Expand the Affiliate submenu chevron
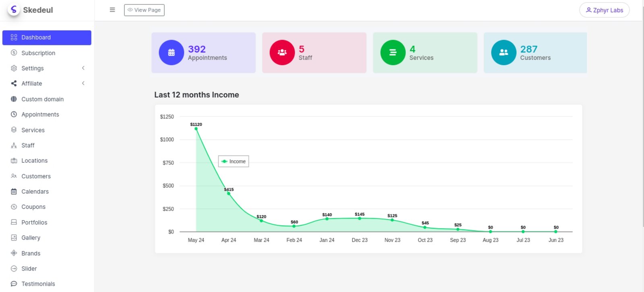 click(x=83, y=83)
